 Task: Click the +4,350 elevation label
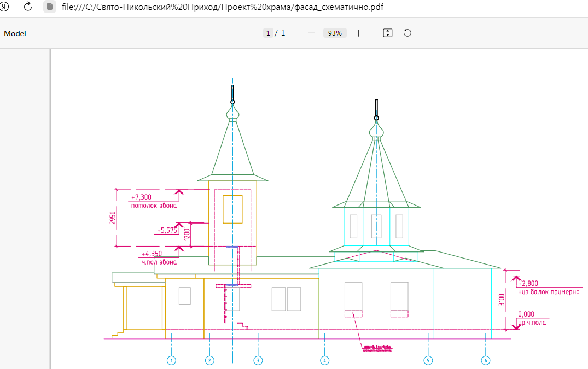pos(152,254)
